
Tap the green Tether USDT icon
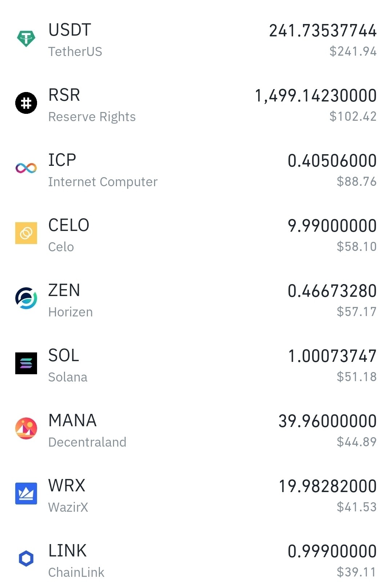(26, 38)
